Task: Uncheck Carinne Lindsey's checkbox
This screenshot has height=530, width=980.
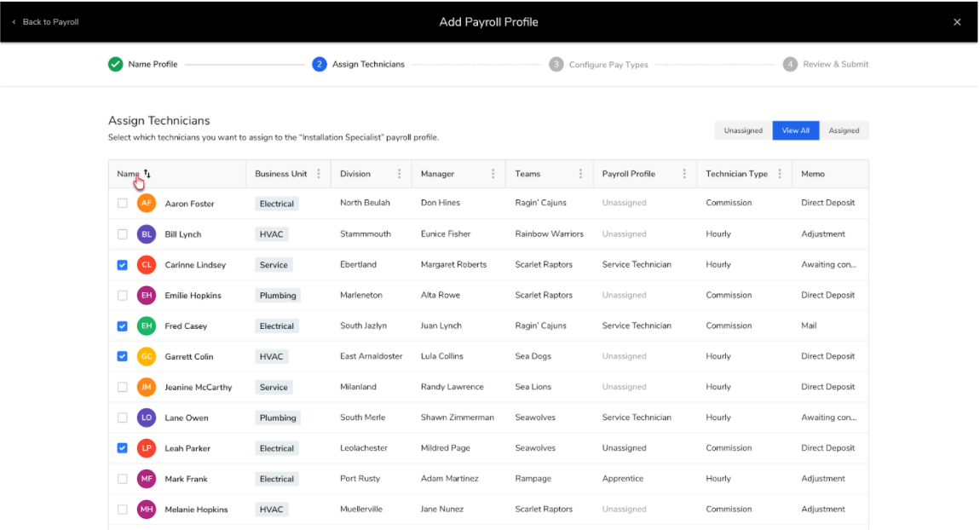Action: point(123,265)
